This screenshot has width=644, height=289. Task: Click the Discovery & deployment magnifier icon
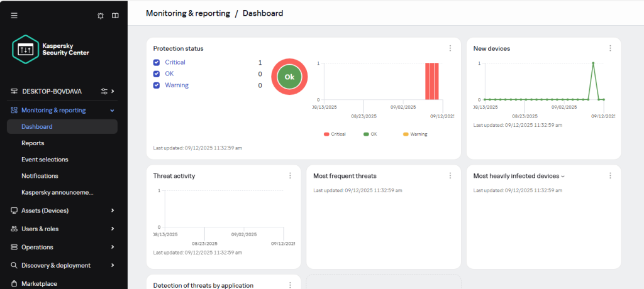14,265
